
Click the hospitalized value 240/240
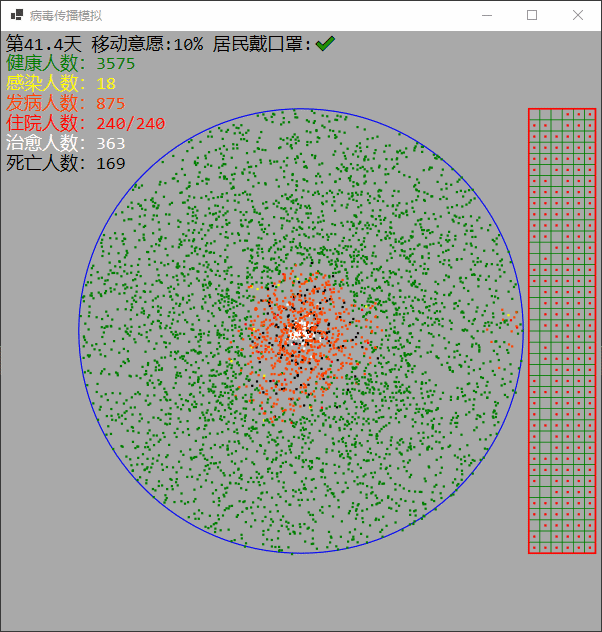point(131,124)
